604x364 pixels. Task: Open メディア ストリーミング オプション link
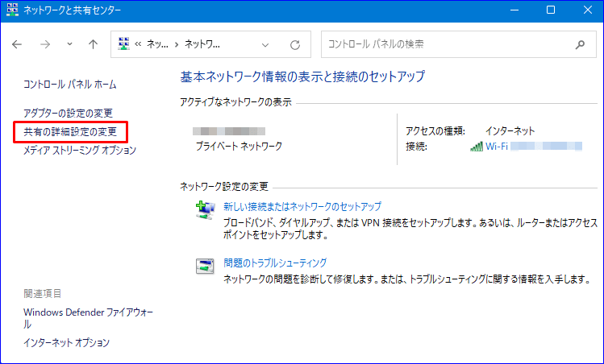(80, 150)
